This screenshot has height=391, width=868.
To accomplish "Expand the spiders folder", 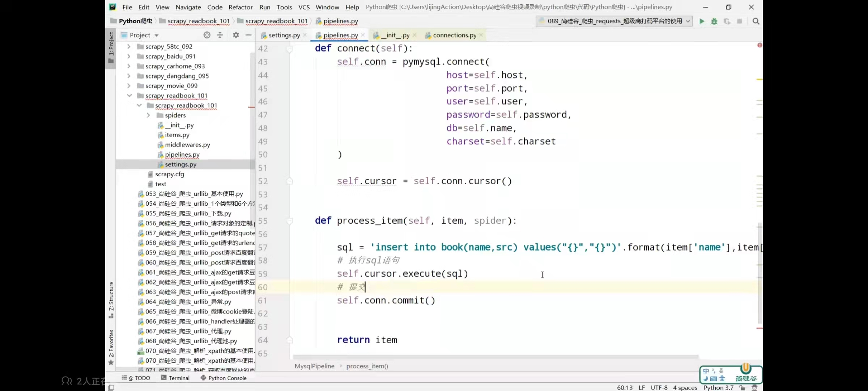I will click(148, 115).
